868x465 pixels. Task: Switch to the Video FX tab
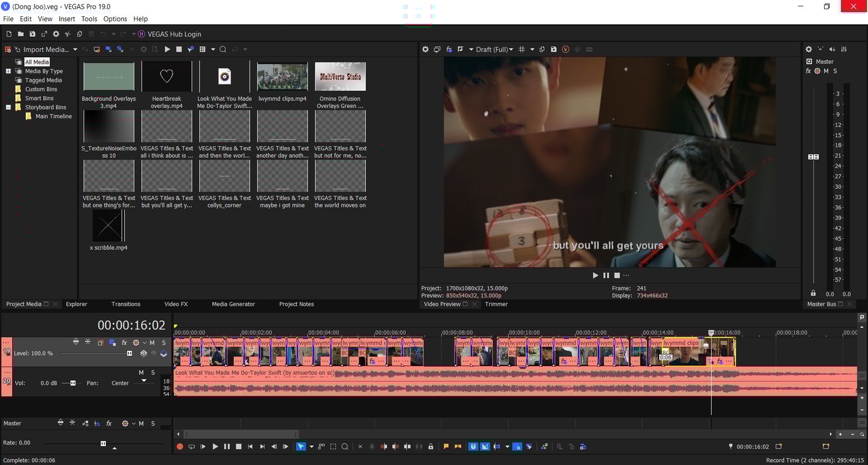[176, 304]
